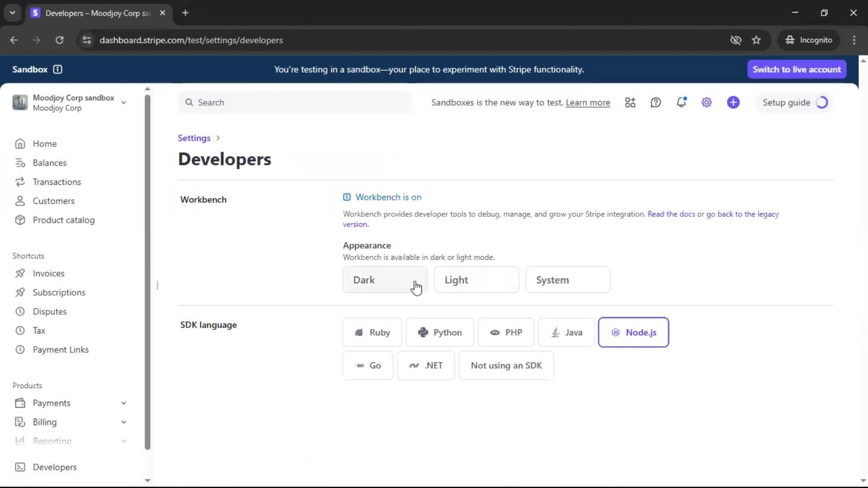Click the Sandbox info icon
The height and width of the screenshot is (488, 868).
pos(57,69)
